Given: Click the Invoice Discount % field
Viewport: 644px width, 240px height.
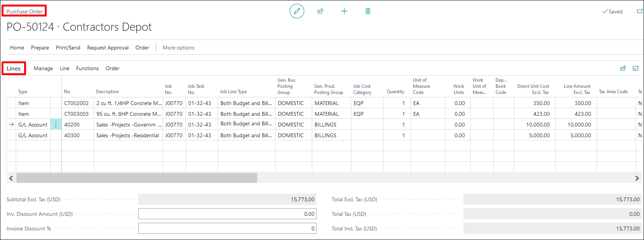Looking at the screenshot, I should [227, 228].
